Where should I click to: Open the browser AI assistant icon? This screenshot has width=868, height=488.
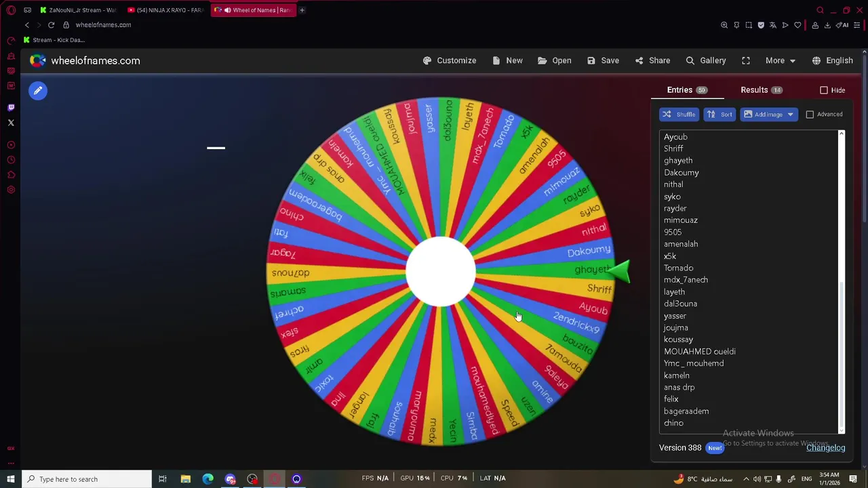click(x=843, y=25)
